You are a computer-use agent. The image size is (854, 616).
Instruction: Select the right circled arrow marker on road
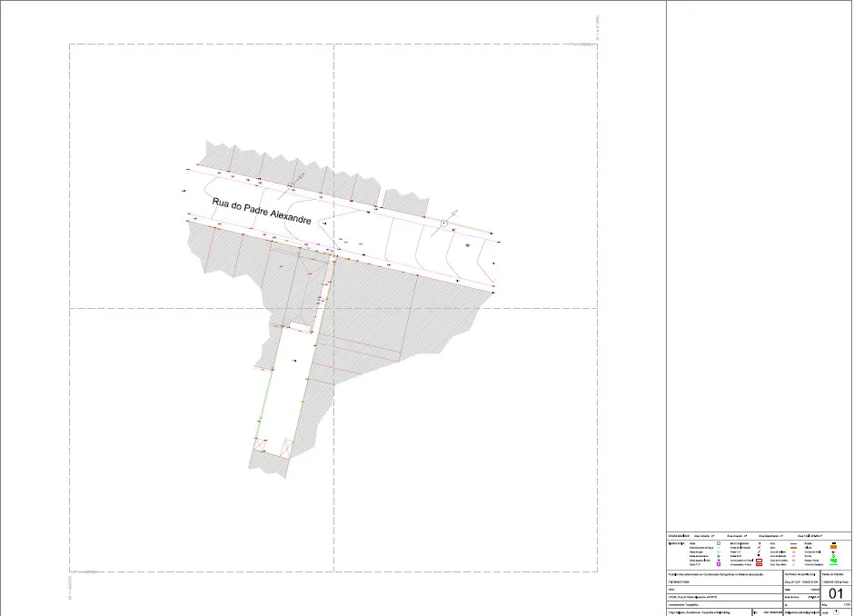[443, 224]
